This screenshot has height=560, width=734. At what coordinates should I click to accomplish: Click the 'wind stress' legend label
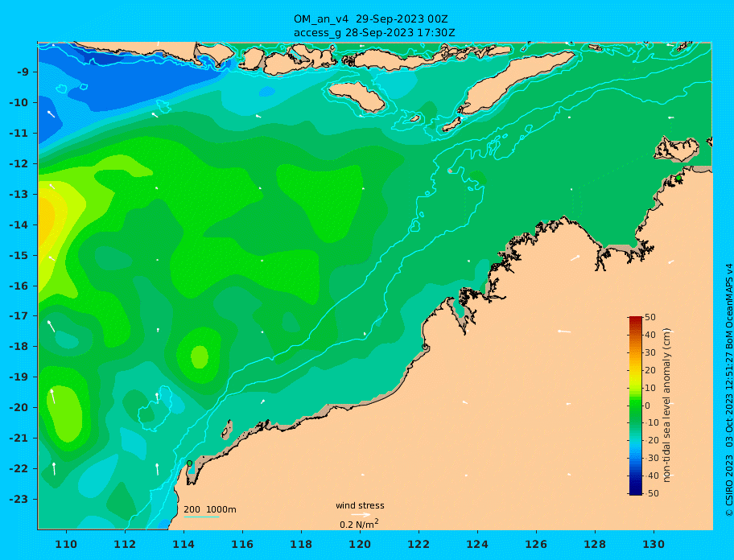click(360, 505)
